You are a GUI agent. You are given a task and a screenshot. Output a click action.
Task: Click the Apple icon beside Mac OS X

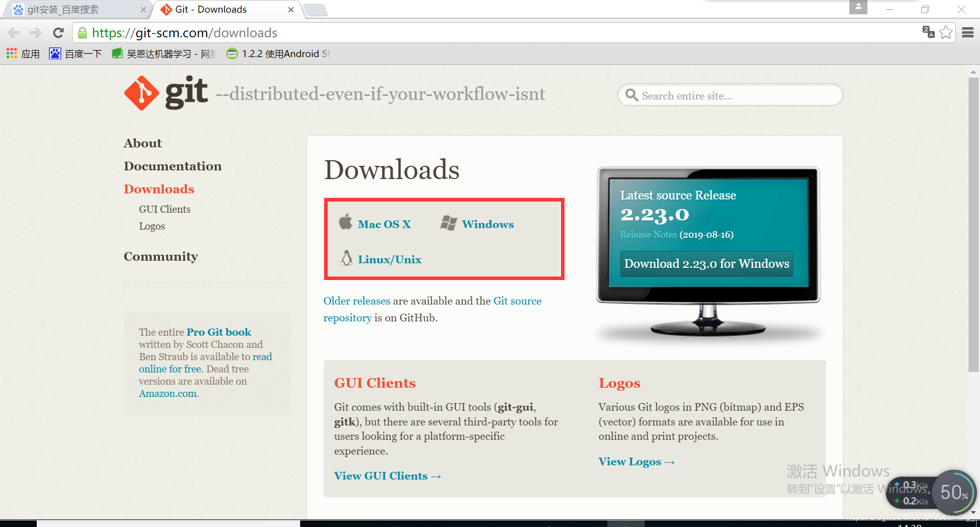point(346,222)
